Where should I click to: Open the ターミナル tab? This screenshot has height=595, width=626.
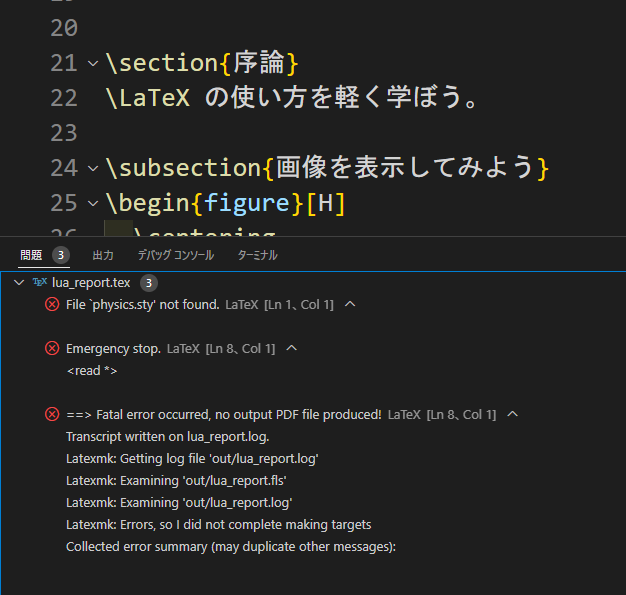tap(258, 255)
